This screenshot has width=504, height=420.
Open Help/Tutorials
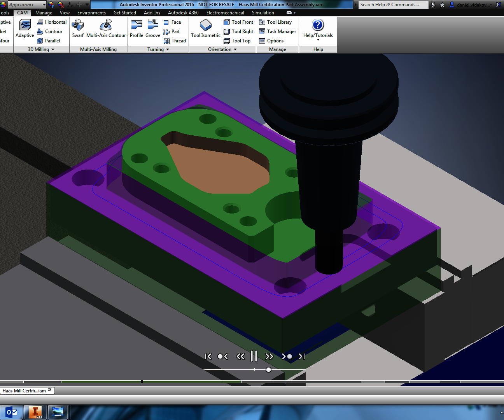(x=318, y=29)
